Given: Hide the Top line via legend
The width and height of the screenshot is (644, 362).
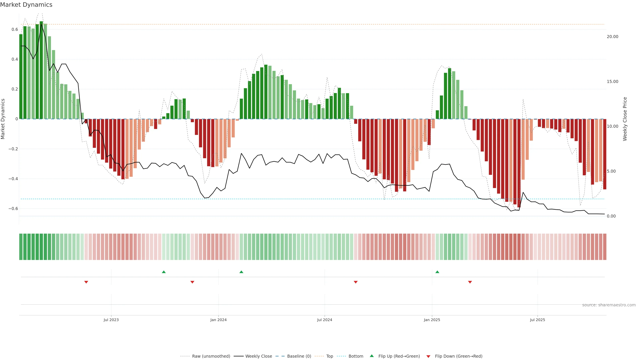Looking at the screenshot, I should (330, 356).
